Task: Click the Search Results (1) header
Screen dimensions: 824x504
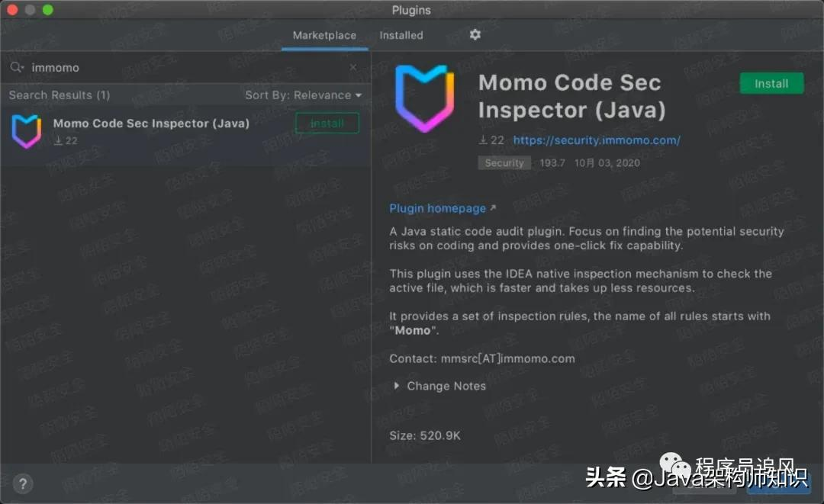Action: click(60, 95)
